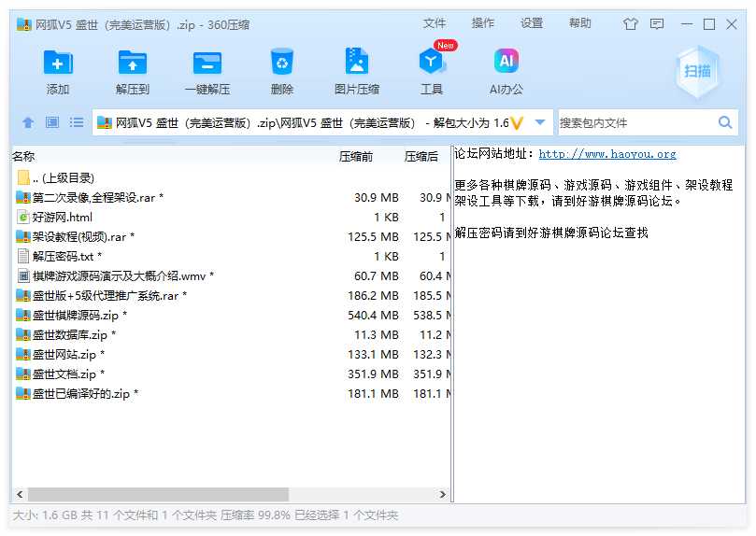Open the http://www.haoyou.org link
This screenshot has width=756, height=536.
click(607, 154)
